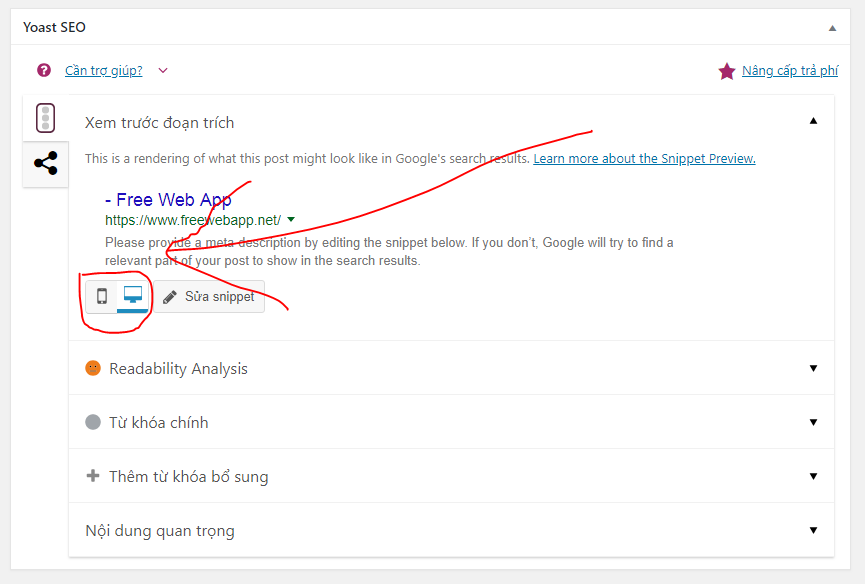Image resolution: width=865 pixels, height=584 pixels.
Task: Click the Sửa snippet edit button
Action: (x=209, y=297)
